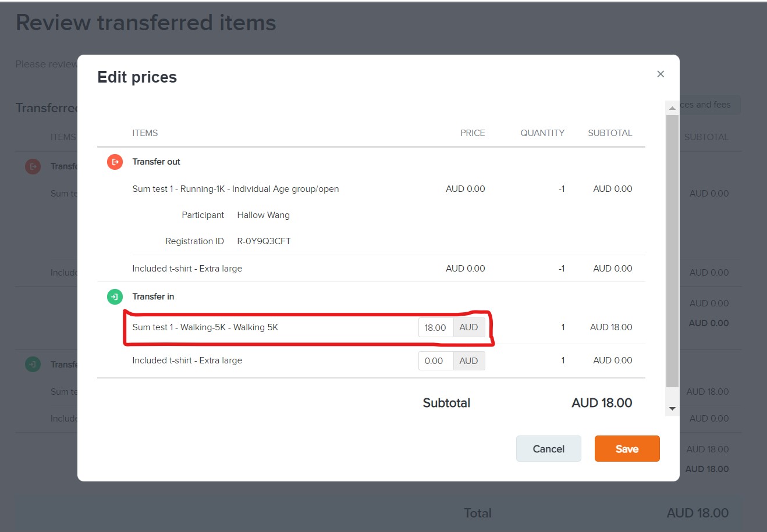Viewport: 767px width, 532px height.
Task: Click the AUD label beside Walking 5K price
Action: tap(468, 327)
